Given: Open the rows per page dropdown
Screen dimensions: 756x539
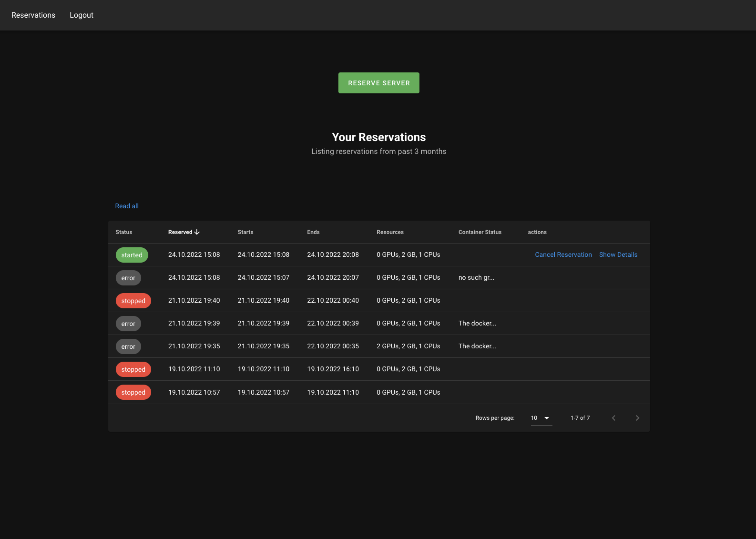Looking at the screenshot, I should (x=540, y=418).
